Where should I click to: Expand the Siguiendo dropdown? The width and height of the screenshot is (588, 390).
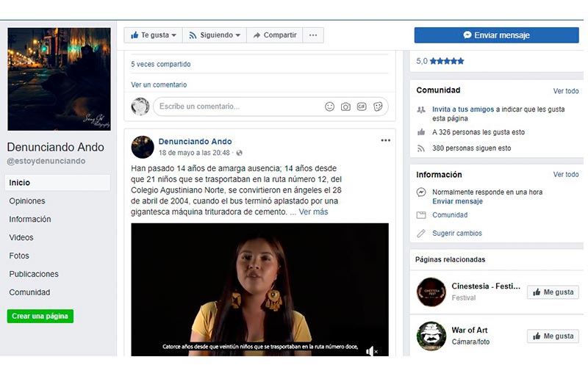point(215,35)
